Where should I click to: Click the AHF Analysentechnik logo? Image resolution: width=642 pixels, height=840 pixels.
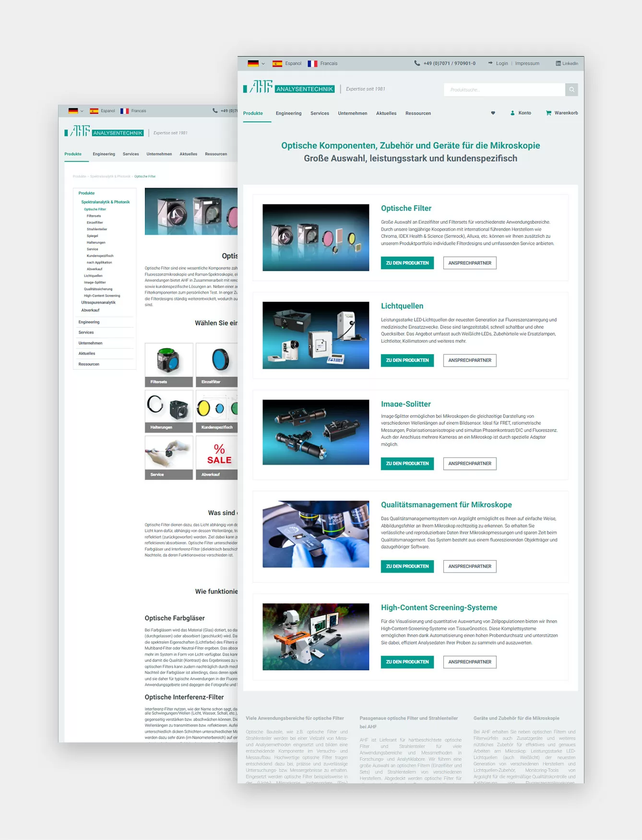click(x=289, y=87)
